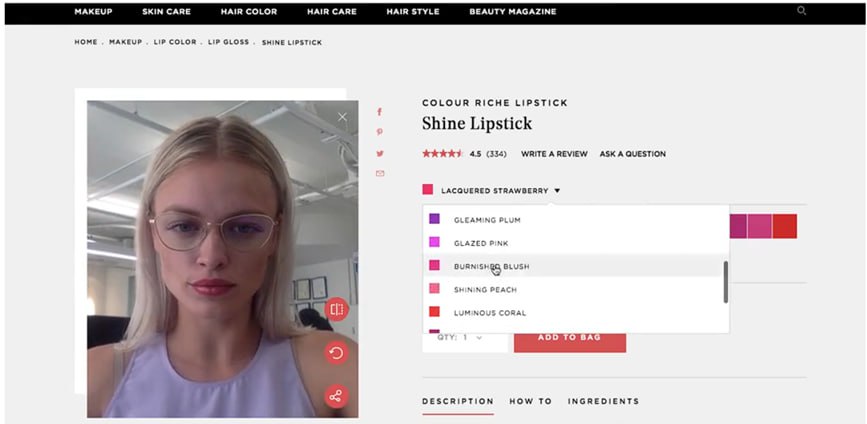Select the red color swatch at right
This screenshot has height=424, width=867.
coord(785,226)
